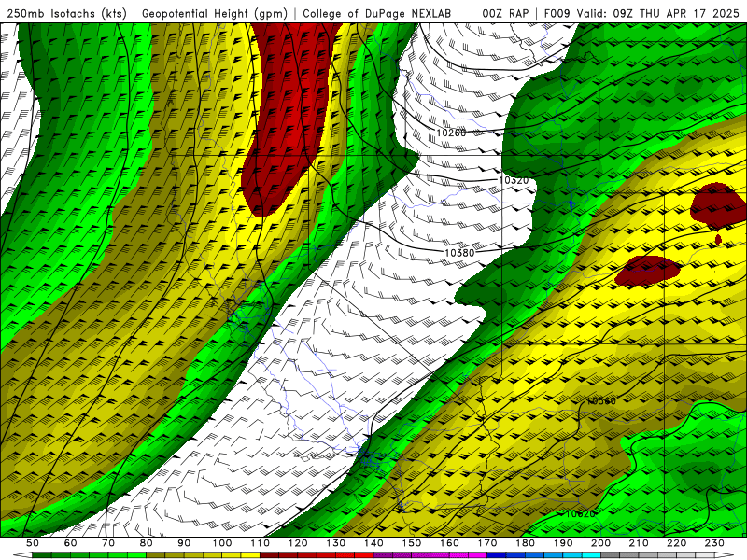Image resolution: width=747 pixels, height=560 pixels.
Task: Click the 10320 height contour label
Action: (514, 180)
